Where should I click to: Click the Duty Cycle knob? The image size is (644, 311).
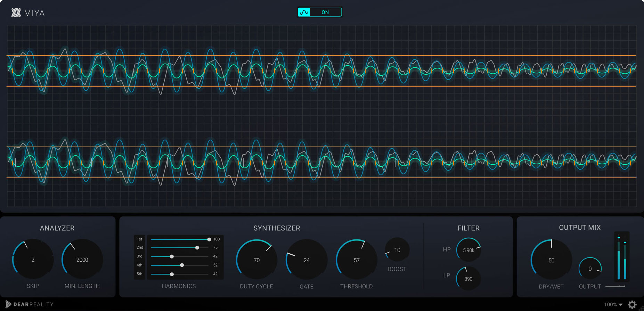click(x=256, y=260)
